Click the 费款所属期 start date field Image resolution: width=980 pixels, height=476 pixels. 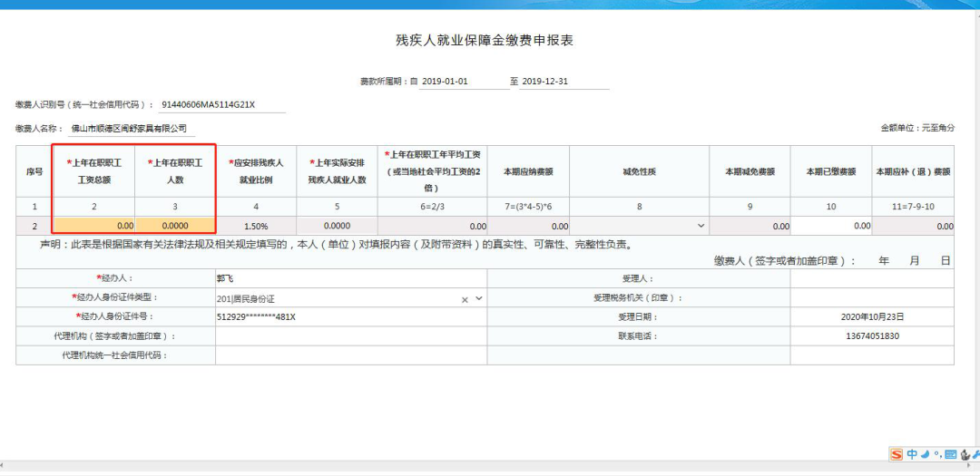(x=464, y=82)
